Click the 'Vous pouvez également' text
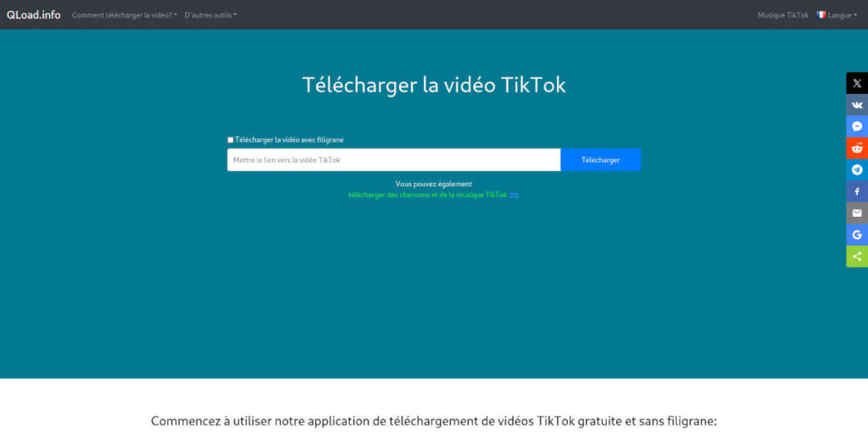The height and width of the screenshot is (437, 868). point(434,184)
